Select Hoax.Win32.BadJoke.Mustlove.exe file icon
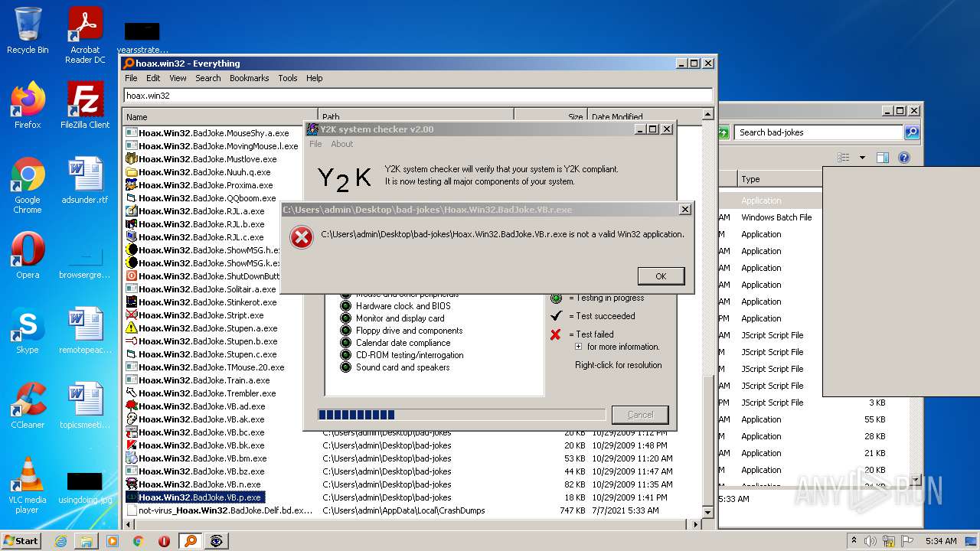The height and width of the screenshot is (551, 980). pyautogui.click(x=132, y=159)
